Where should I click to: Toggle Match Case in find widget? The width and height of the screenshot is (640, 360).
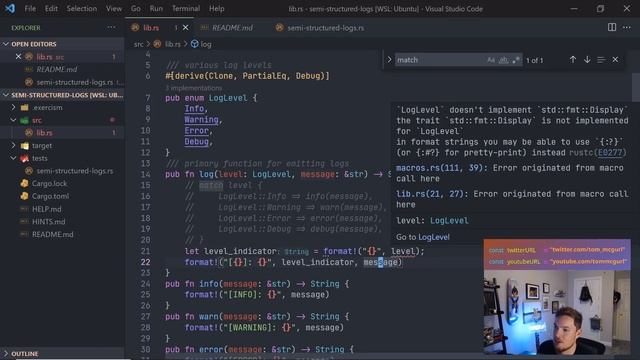click(x=491, y=60)
